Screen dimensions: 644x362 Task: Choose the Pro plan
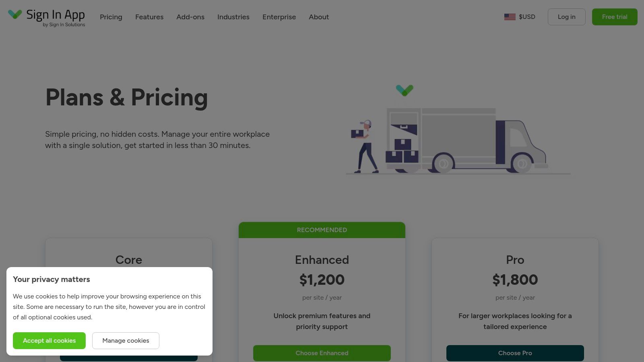click(515, 353)
